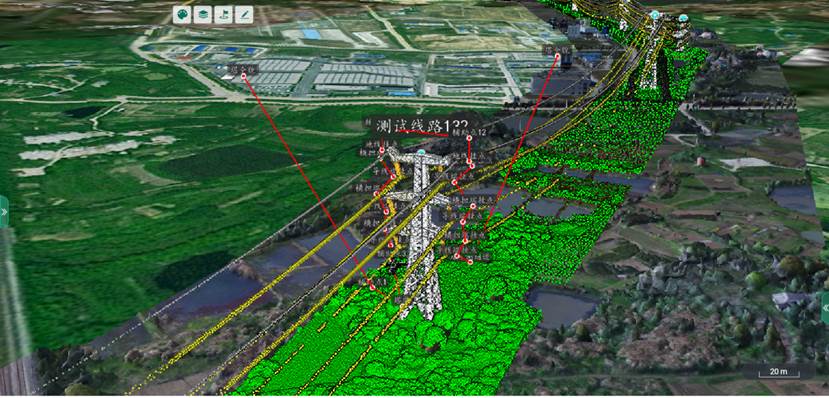The image size is (829, 398).
Task: Click the far-left red route endpoint near warehouses
Action: [x=244, y=76]
